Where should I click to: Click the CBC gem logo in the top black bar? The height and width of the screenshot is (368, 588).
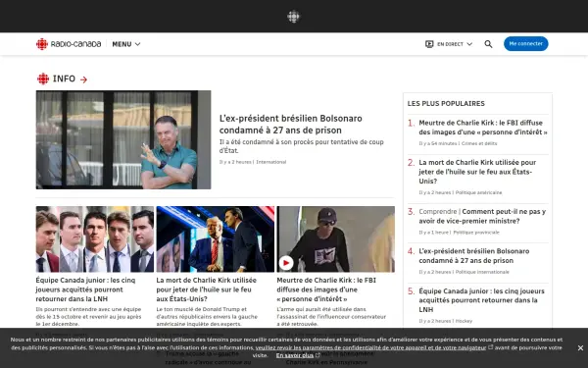point(294,17)
